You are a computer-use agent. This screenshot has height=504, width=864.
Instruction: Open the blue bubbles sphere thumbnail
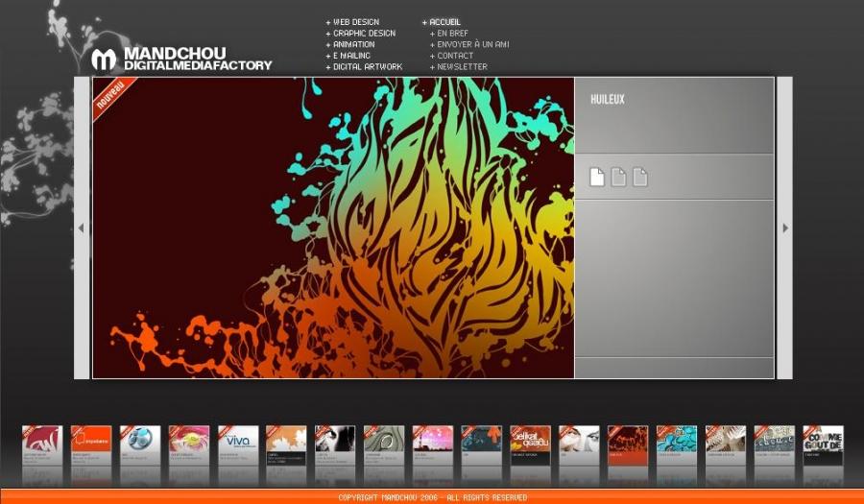pyautogui.click(x=140, y=445)
